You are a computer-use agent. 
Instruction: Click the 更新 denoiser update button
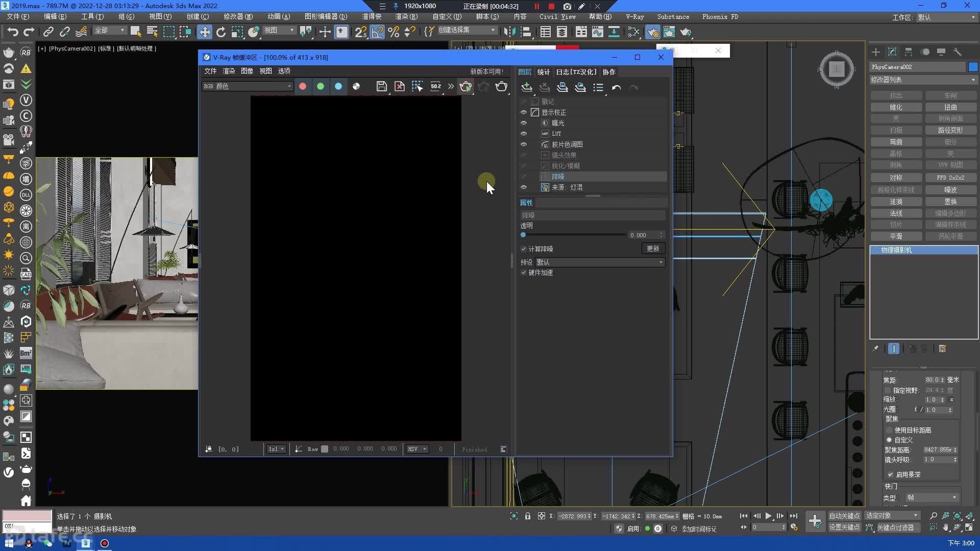pyautogui.click(x=653, y=248)
